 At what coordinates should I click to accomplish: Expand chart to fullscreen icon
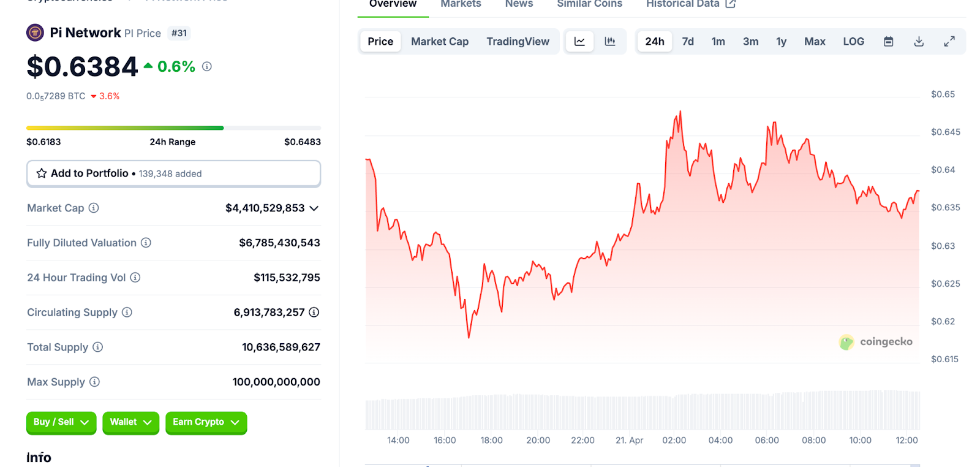click(x=949, y=41)
